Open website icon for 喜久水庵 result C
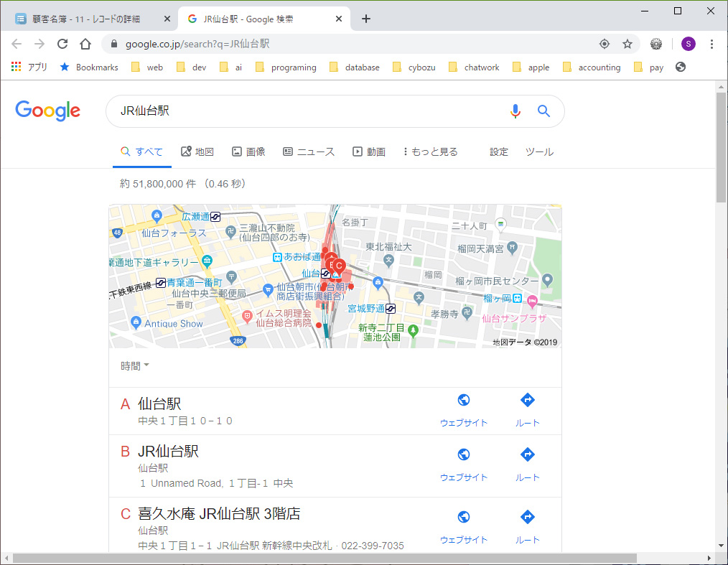 tap(463, 517)
